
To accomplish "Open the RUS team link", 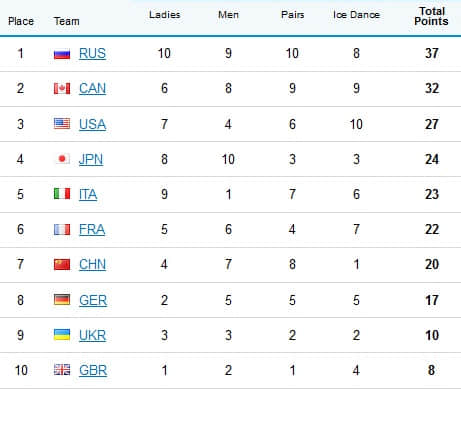I will click(x=92, y=54).
